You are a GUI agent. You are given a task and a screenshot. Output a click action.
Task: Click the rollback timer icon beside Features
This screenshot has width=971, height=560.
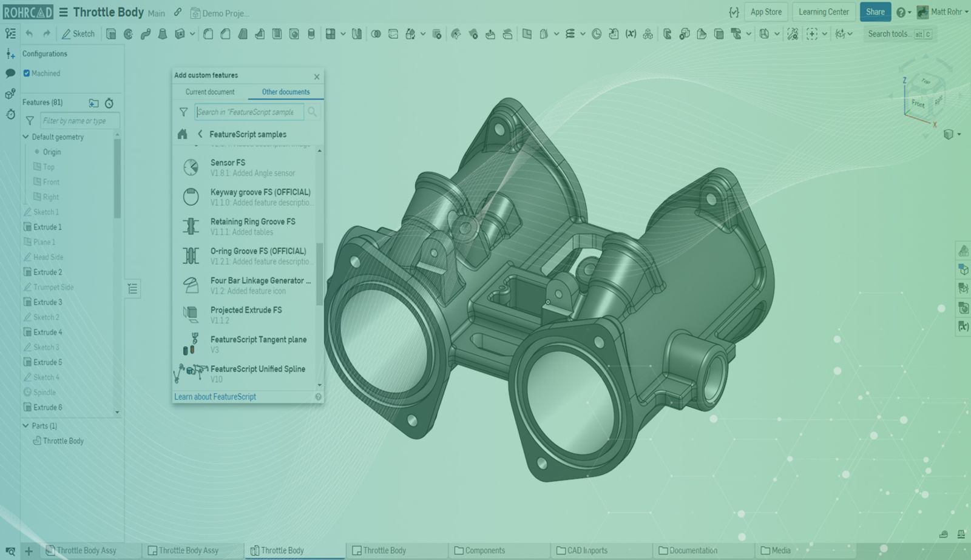[109, 103]
